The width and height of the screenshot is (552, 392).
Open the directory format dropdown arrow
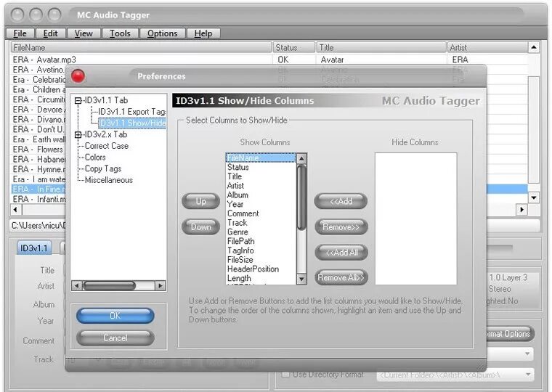(527, 375)
